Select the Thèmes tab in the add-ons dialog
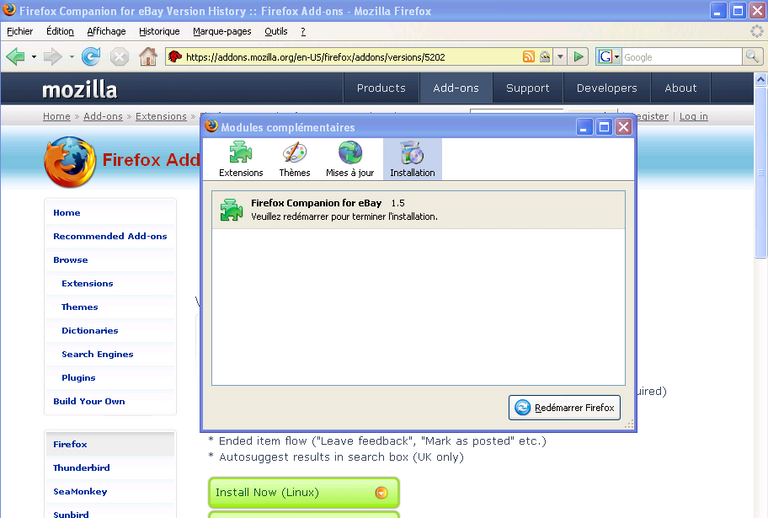Viewport: 768px width, 518px height. tap(294, 159)
